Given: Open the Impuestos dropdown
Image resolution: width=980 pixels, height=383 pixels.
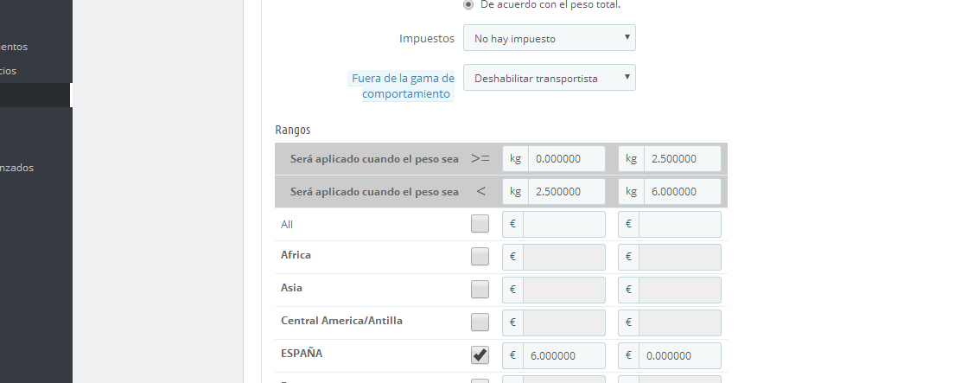Looking at the screenshot, I should pos(550,38).
